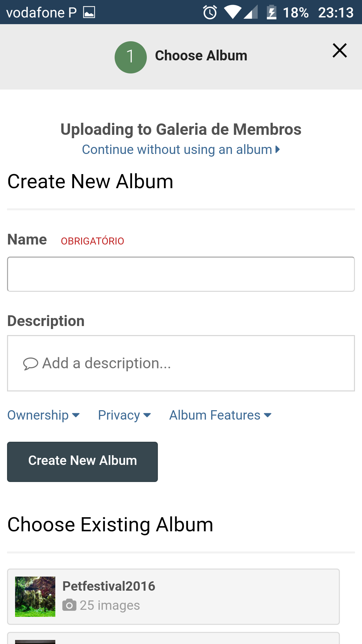
Task: Tap the image notification icon in status bar
Action: pos(89,12)
